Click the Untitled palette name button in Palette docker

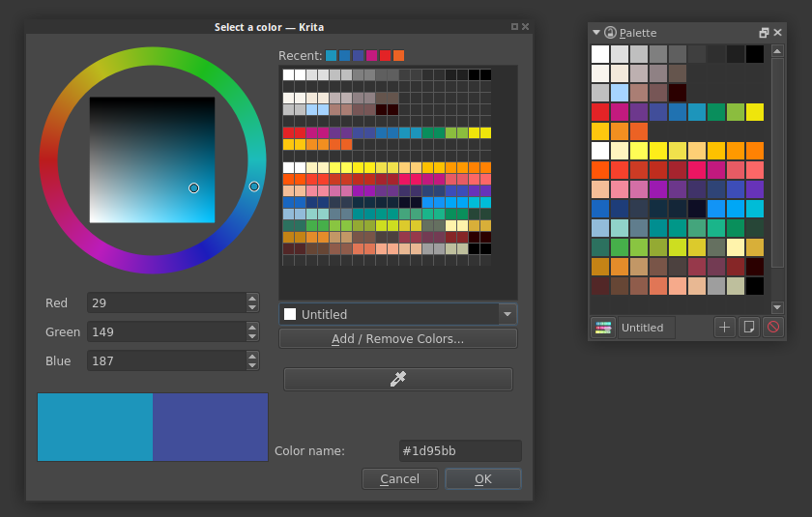(647, 328)
